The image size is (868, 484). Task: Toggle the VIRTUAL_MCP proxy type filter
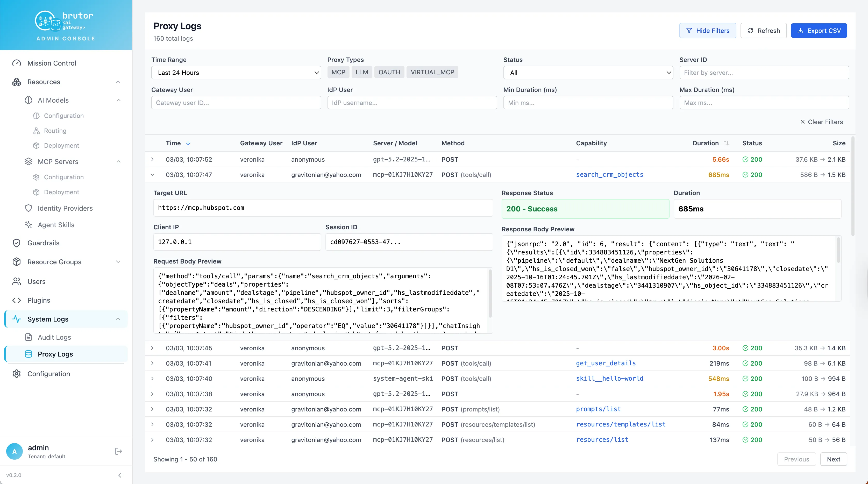pos(432,72)
